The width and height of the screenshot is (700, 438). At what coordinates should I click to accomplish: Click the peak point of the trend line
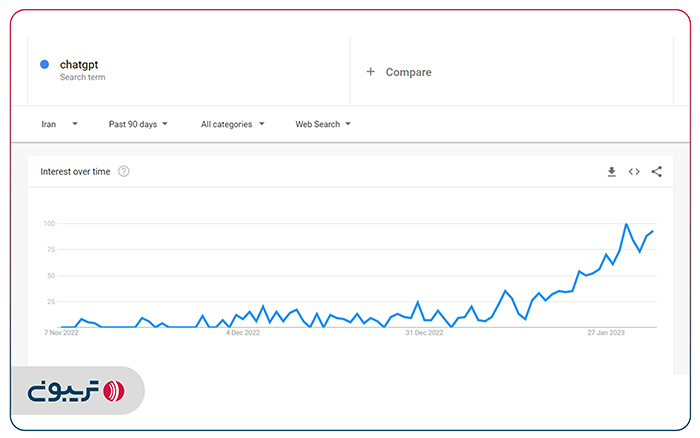626,224
